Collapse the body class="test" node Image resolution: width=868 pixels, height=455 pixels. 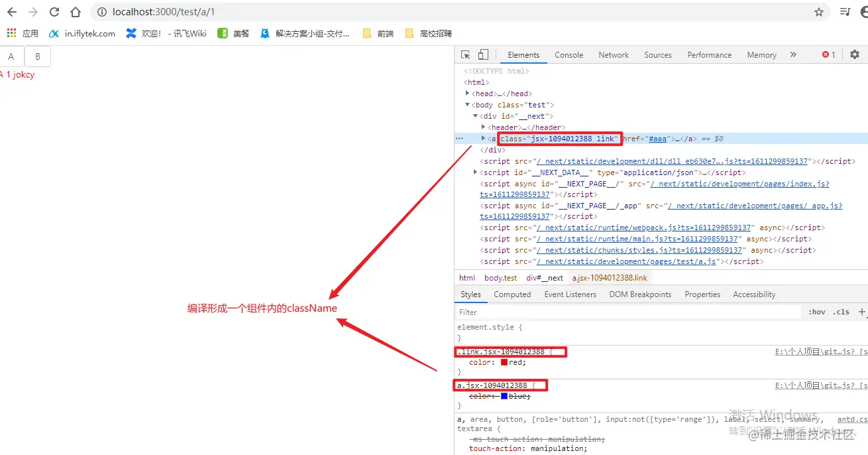coord(468,105)
